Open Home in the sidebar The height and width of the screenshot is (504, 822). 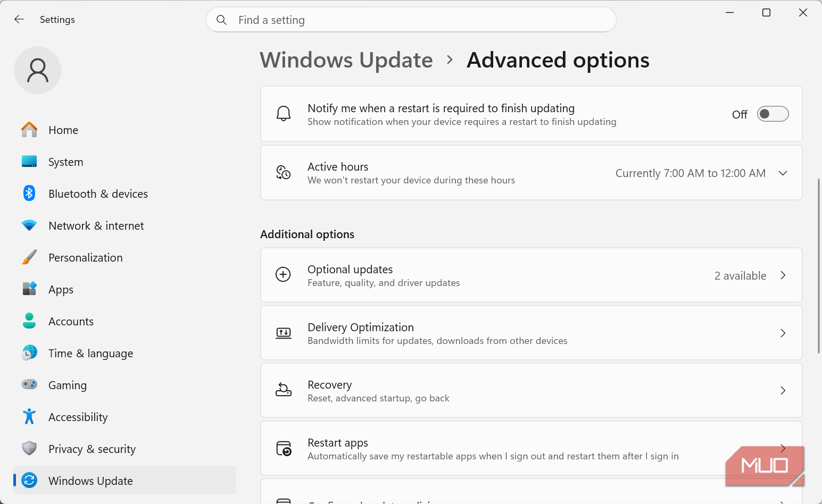63,130
